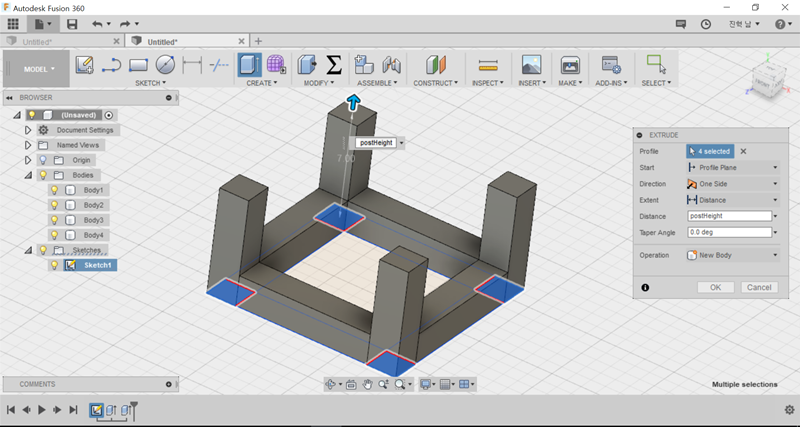800x427 pixels.
Task: Select the Rectangle sketch tool
Action: pyautogui.click(x=138, y=65)
